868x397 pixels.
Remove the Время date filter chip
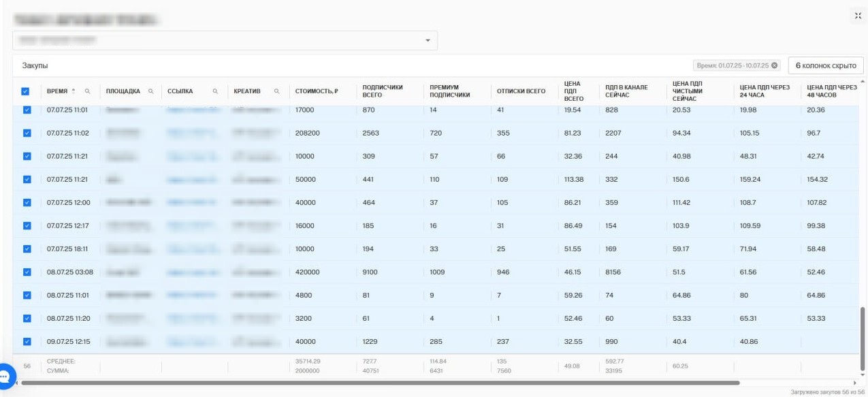774,65
